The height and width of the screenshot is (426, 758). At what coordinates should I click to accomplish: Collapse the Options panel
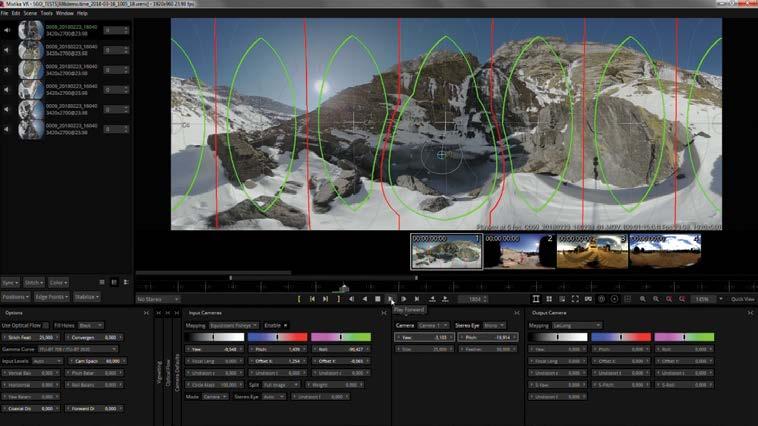coord(146,313)
